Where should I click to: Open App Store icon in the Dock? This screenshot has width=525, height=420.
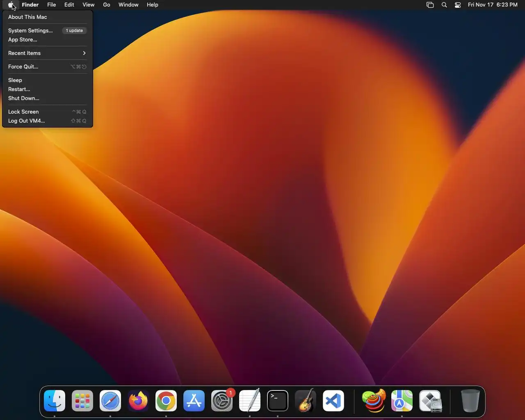(194, 401)
